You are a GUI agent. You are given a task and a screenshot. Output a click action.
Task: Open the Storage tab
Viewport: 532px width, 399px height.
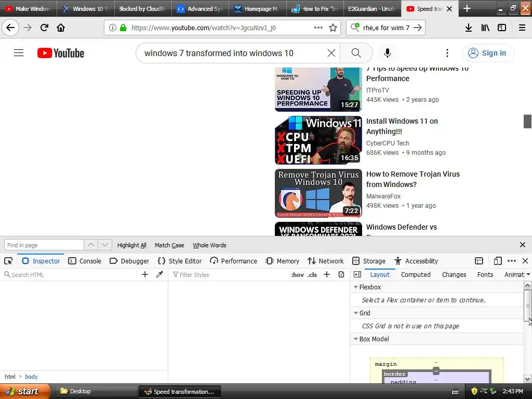coord(369,261)
